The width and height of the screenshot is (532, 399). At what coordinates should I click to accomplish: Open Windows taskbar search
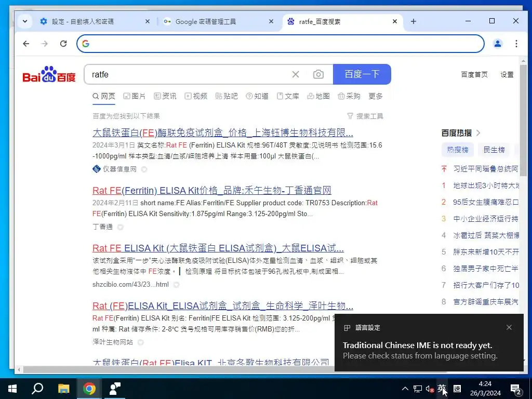[37, 389]
